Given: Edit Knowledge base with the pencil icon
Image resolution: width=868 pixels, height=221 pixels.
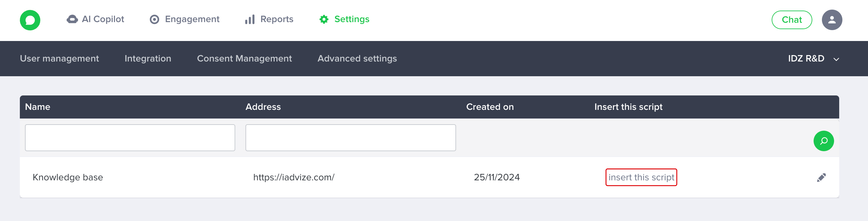Looking at the screenshot, I should 821,177.
